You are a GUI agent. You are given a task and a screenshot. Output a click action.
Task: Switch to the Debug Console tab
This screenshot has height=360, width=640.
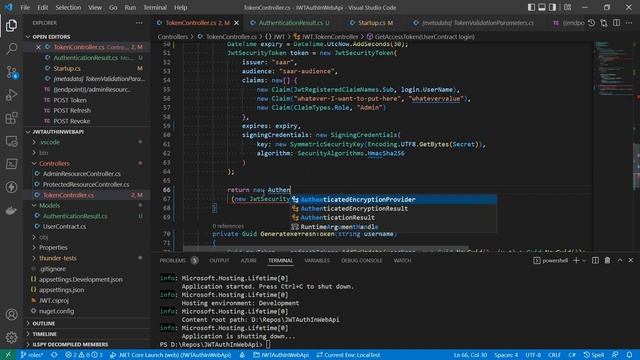tap(361, 260)
